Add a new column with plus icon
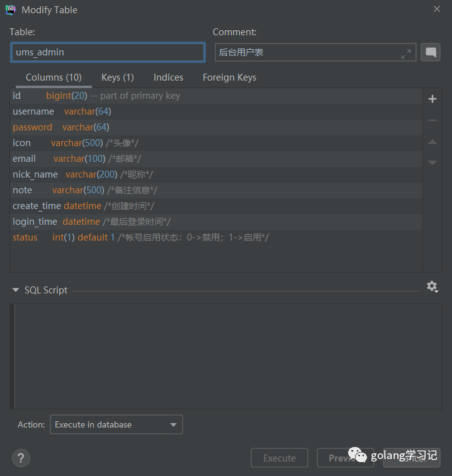The image size is (452, 476). [x=432, y=99]
